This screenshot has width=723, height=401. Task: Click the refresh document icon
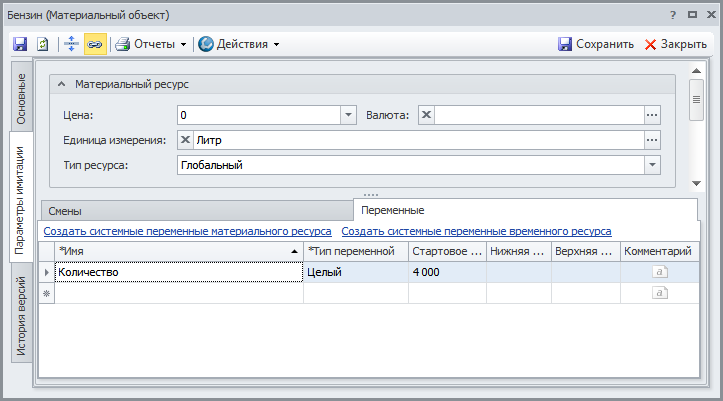[43, 44]
